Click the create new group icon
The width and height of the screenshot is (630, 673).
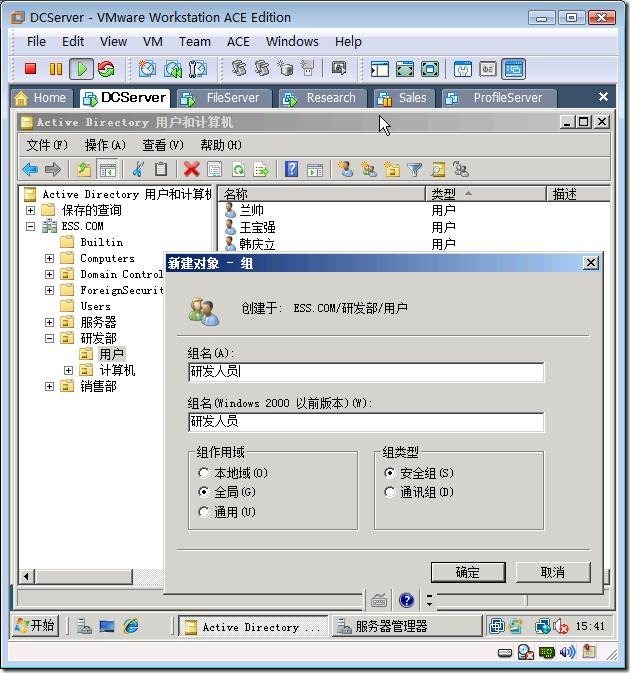[369, 170]
